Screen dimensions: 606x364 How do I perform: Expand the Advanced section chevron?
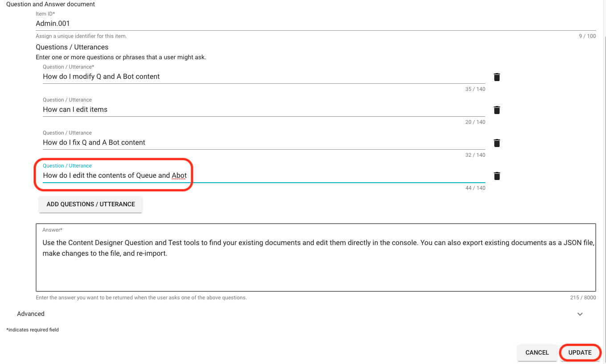[x=580, y=314]
